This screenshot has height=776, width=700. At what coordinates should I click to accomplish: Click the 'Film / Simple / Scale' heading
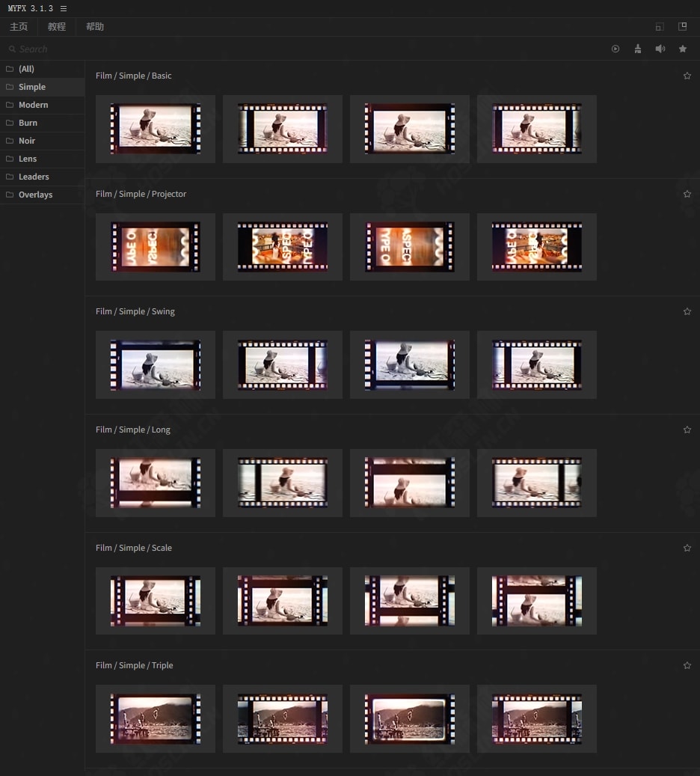coord(134,548)
